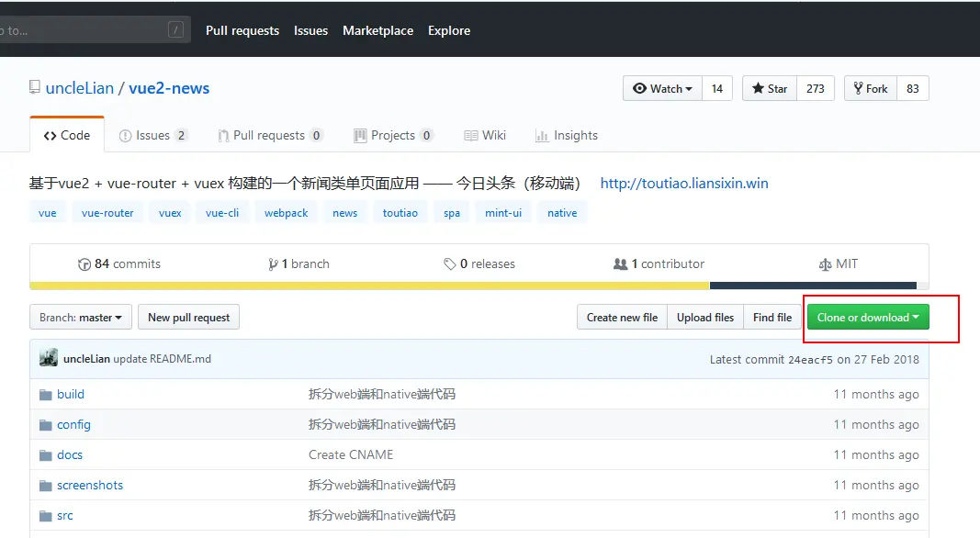The width and height of the screenshot is (980, 538).
Task: Click the spa topic tag
Action: (x=452, y=212)
